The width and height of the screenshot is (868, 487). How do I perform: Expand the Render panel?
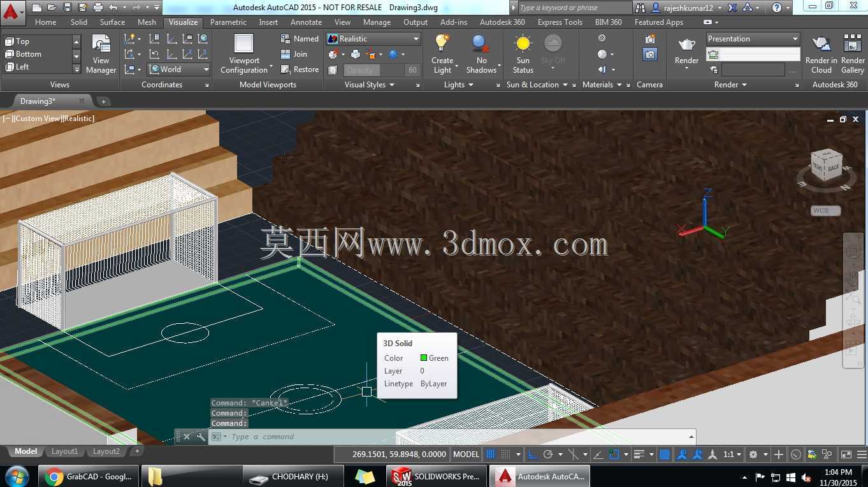tap(730, 85)
